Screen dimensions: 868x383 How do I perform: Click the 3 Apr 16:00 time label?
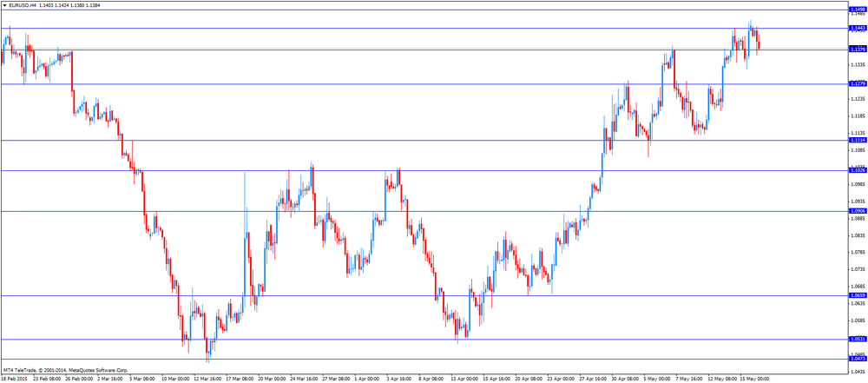pyautogui.click(x=401, y=379)
